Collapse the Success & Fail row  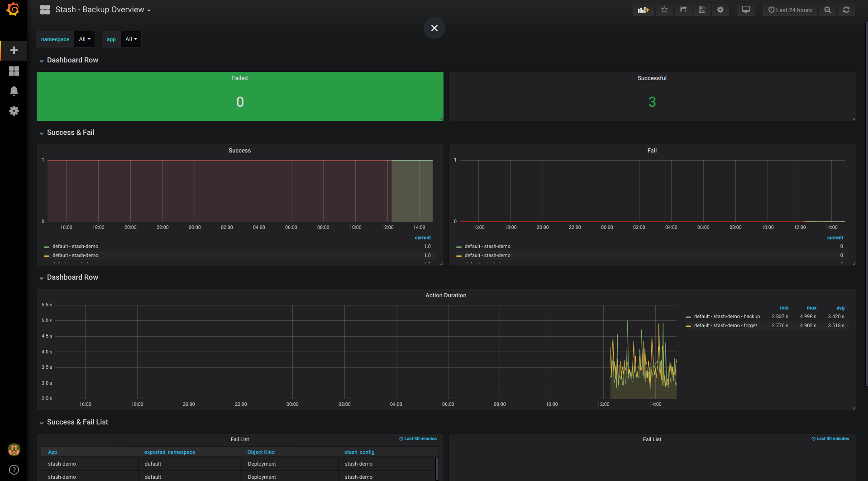(x=67, y=133)
